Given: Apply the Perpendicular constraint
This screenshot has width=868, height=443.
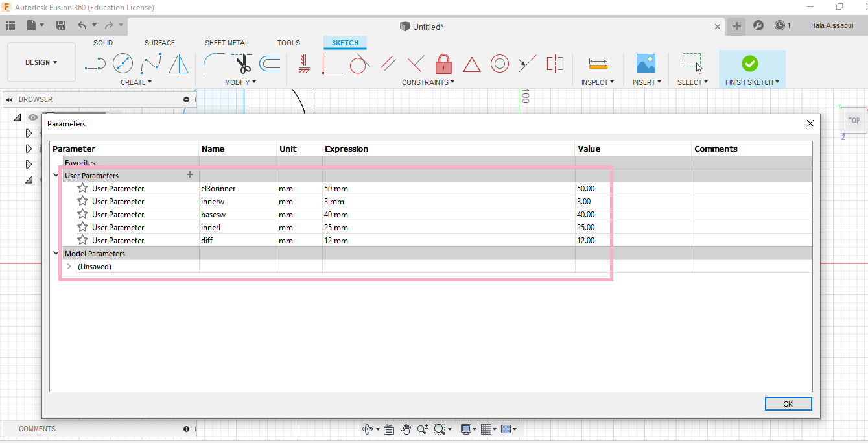Looking at the screenshot, I should click(416, 64).
